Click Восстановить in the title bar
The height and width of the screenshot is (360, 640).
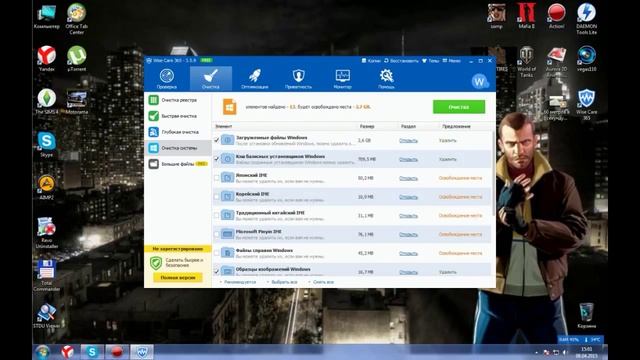click(401, 60)
